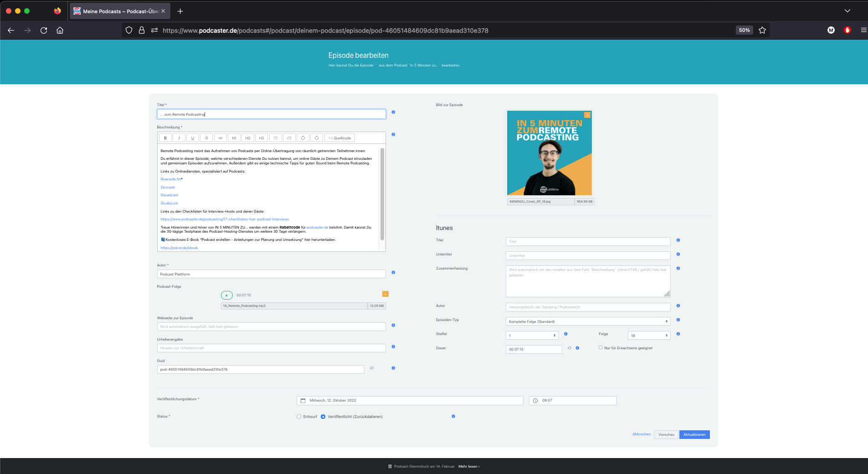Toggle bold formatting in the description editor
868x474 pixels.
pyautogui.click(x=165, y=138)
